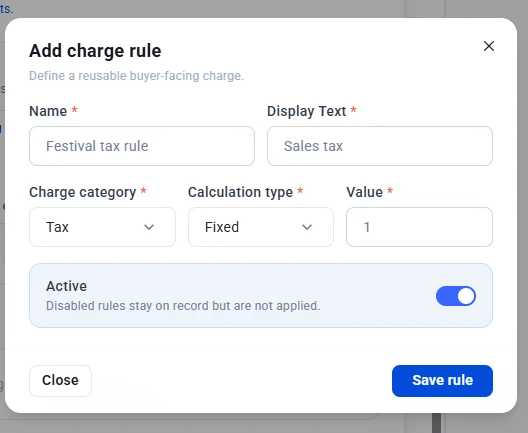528x433 pixels.
Task: Click the Close button
Action: click(60, 380)
